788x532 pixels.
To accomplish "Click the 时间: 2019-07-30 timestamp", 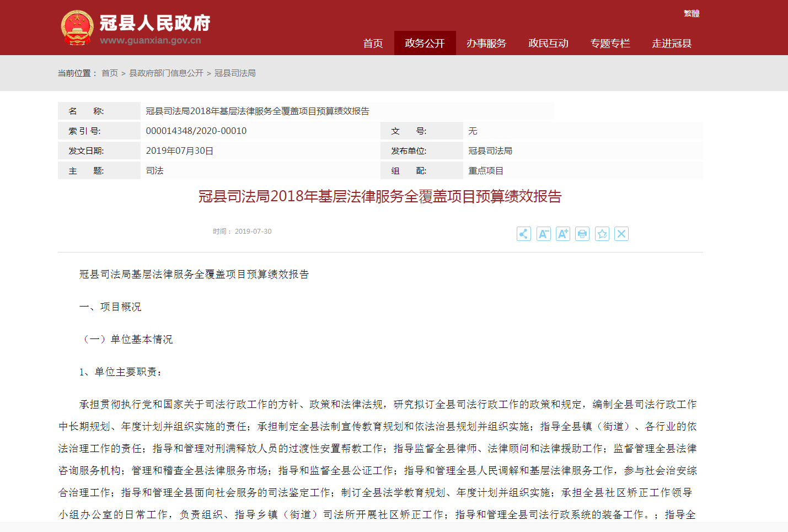I will pyautogui.click(x=242, y=232).
